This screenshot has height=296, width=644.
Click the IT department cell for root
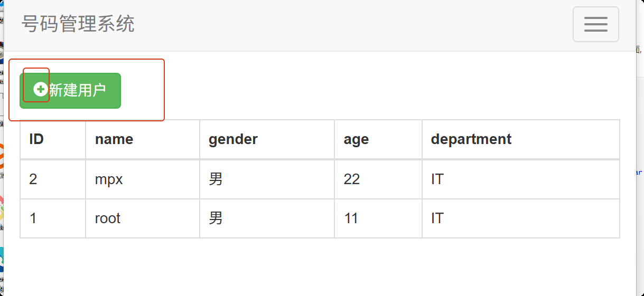[437, 218]
